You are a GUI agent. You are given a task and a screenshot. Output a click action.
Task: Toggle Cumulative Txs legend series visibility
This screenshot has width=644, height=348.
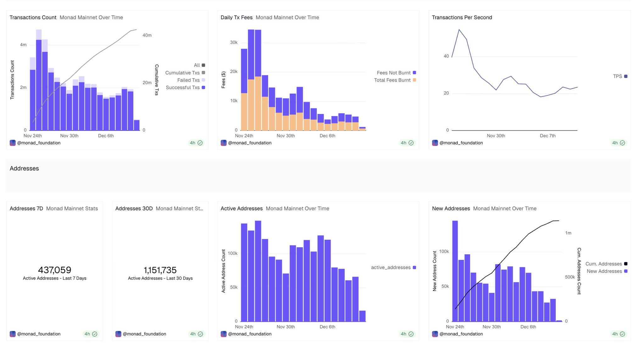[182, 73]
